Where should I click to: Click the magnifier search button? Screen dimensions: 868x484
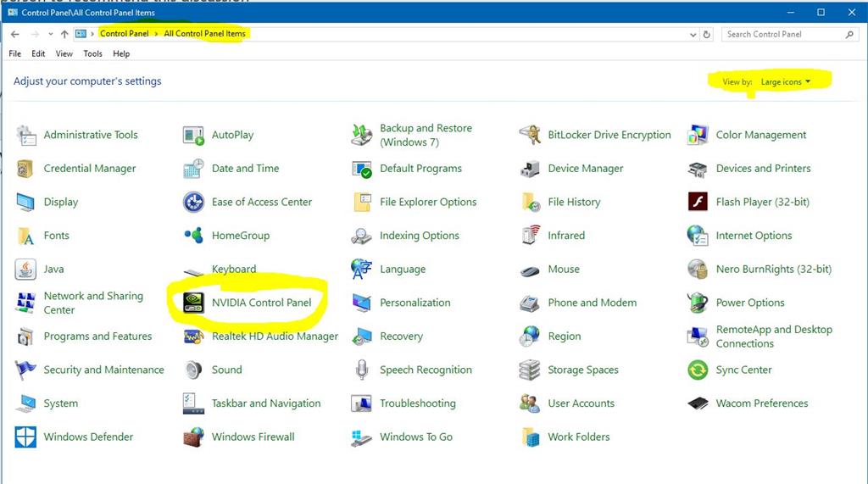pyautogui.click(x=849, y=35)
